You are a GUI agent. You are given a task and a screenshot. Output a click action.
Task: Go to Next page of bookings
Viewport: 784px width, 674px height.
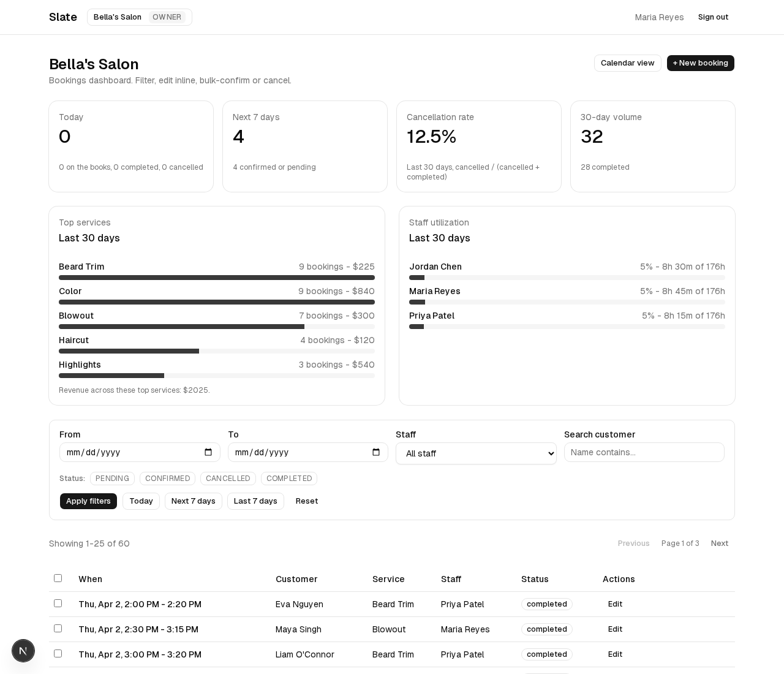coord(720,543)
